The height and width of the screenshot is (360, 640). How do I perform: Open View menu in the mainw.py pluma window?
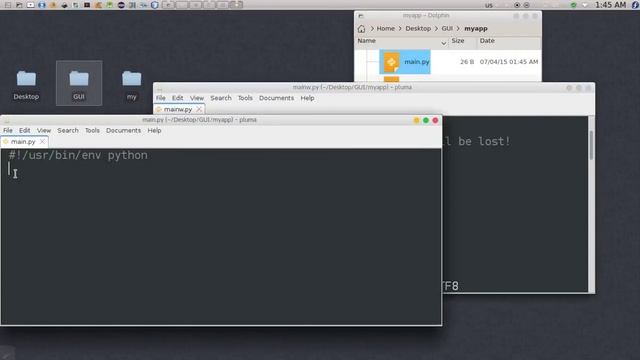(197, 98)
